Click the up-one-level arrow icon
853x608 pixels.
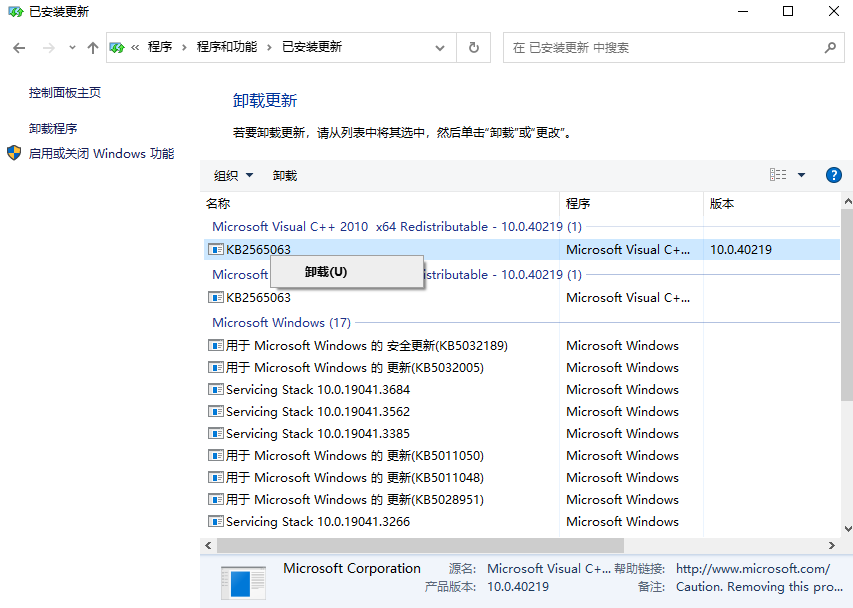click(93, 47)
